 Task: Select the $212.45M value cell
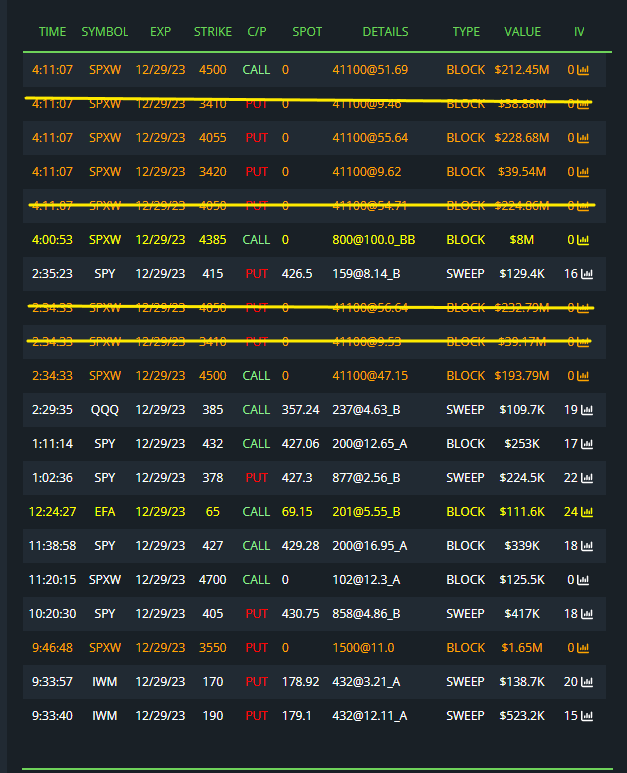pyautogui.click(x=522, y=70)
